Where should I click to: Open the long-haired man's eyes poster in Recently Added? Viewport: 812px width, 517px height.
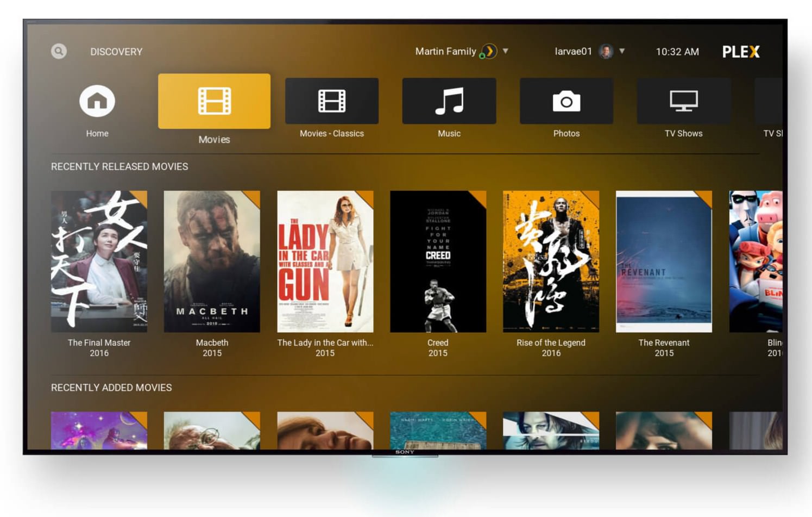pyautogui.click(x=551, y=431)
